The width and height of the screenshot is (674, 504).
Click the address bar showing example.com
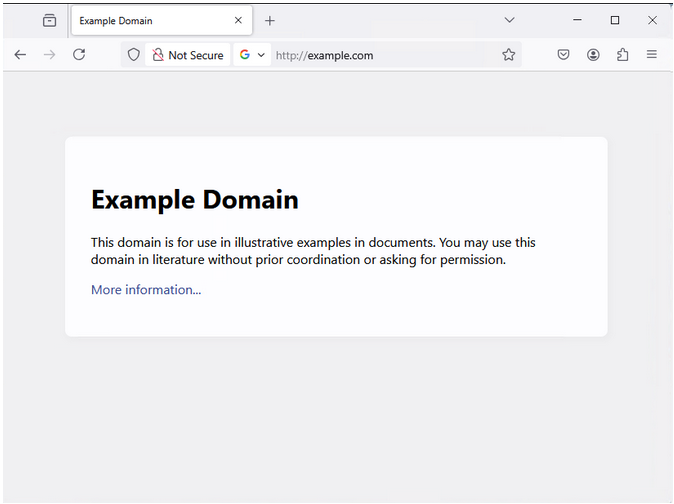pyautogui.click(x=380, y=55)
